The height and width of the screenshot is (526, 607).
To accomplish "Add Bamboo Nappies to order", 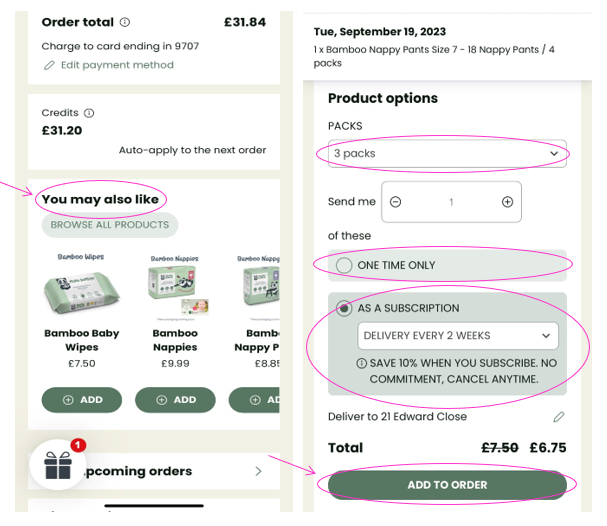I will [176, 400].
